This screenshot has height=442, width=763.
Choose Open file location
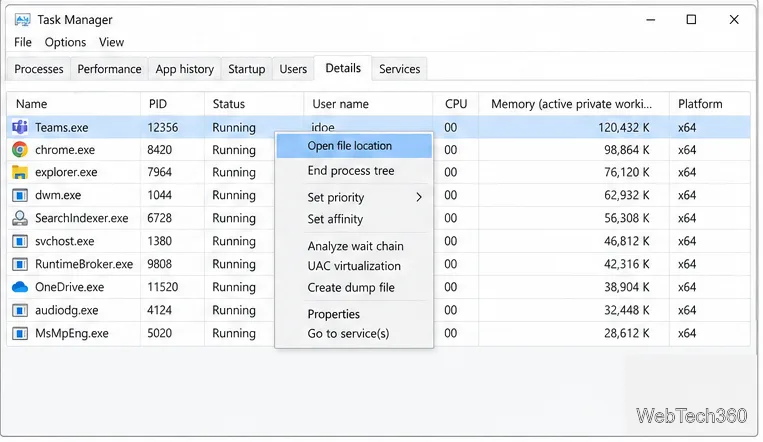click(354, 146)
